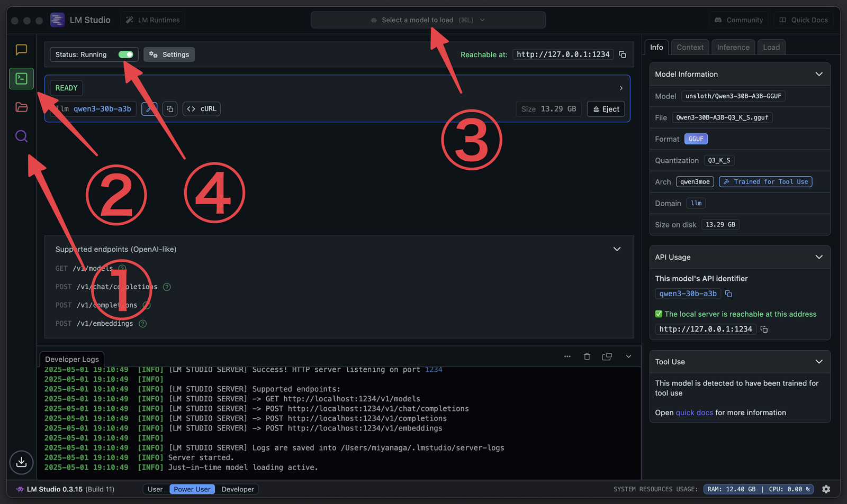Viewport: 847px width, 504px height.
Task: Click the qwen3moe architecture tag
Action: point(695,182)
